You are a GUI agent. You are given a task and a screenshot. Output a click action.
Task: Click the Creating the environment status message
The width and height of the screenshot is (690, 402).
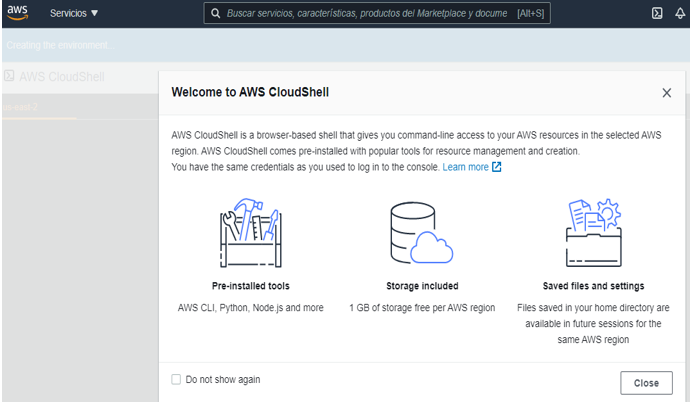pyautogui.click(x=60, y=45)
